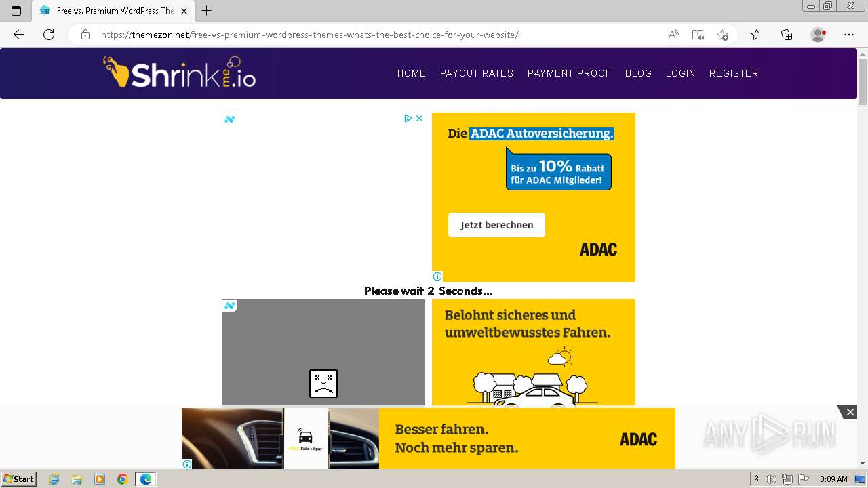
Task: Launch Internet Explorer from taskbar
Action: click(x=54, y=479)
